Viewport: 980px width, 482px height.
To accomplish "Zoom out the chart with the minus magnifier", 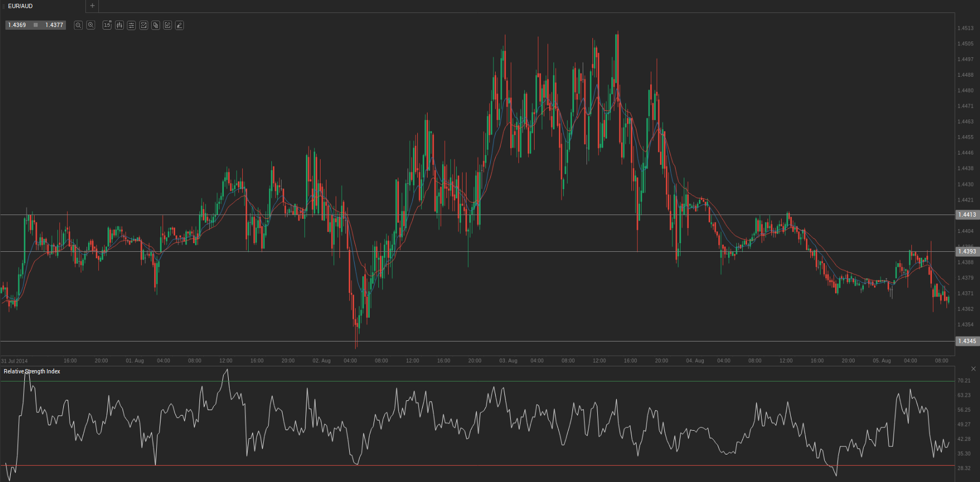I will pos(78,25).
